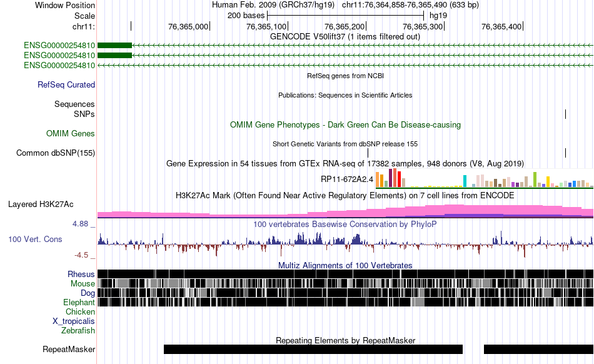The image size is (594, 364).
Task: Open 100 vertebrates Basewise Conservation by PhyloP title
Action: point(345,225)
